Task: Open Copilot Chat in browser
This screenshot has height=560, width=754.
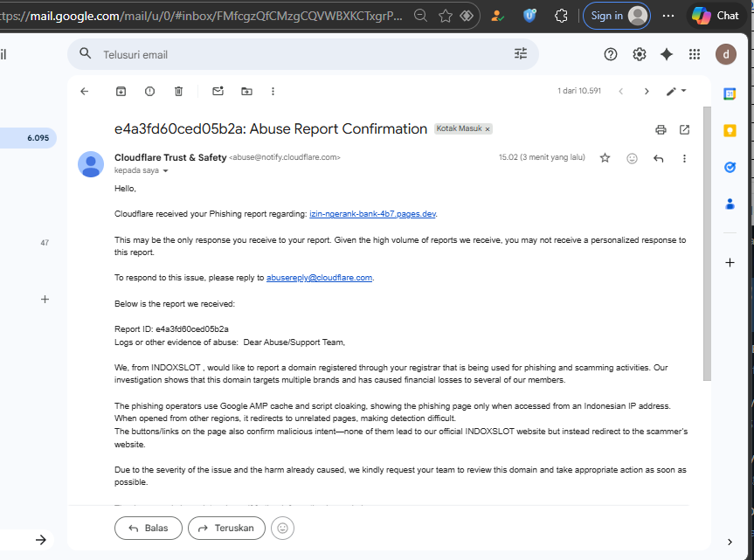Action: [x=715, y=16]
